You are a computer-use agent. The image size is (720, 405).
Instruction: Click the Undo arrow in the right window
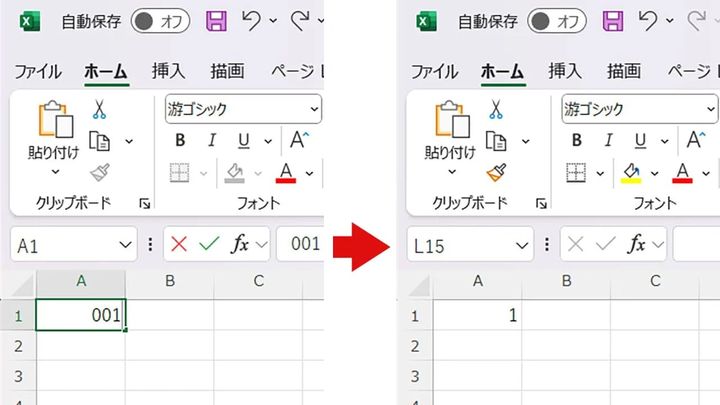click(647, 21)
